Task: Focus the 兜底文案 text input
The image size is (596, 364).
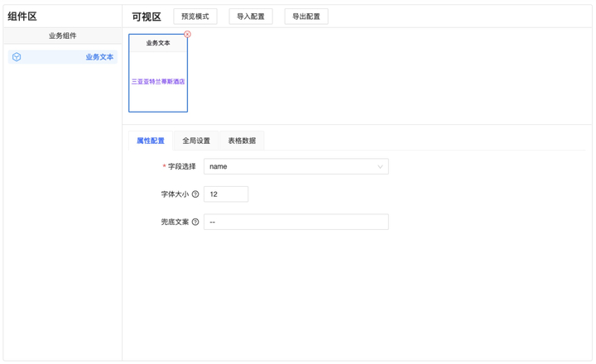Action: point(296,223)
